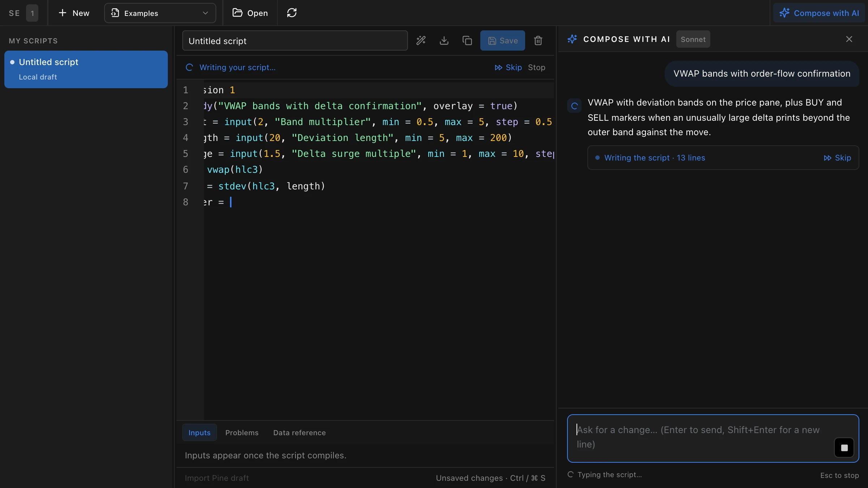Image resolution: width=868 pixels, height=488 pixels.
Task: Click the spinner avatar beside the AI reply
Action: [x=574, y=106]
